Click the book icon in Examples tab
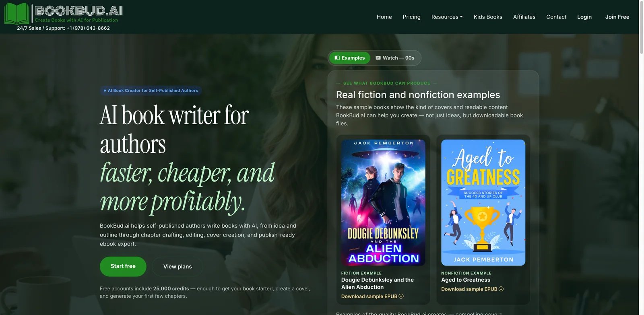 click(x=337, y=58)
